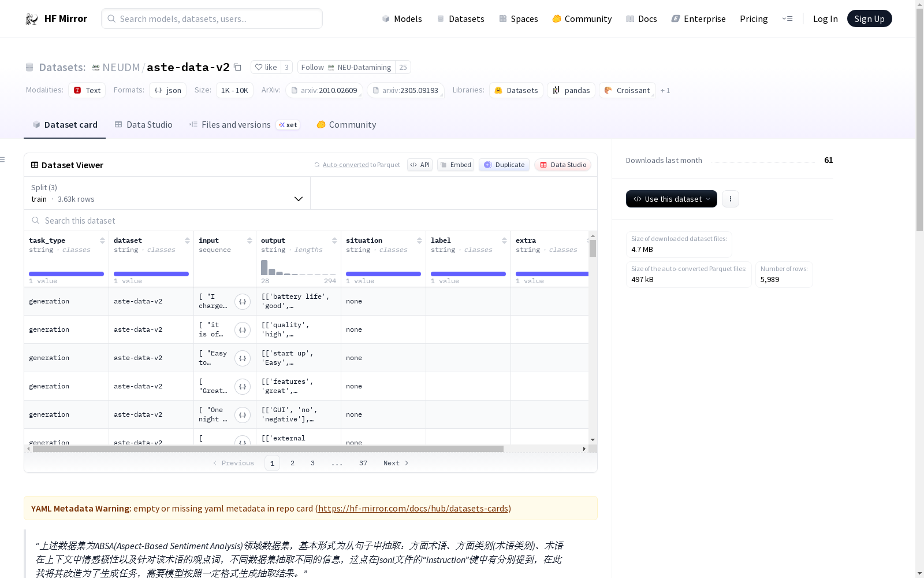
Task: Click the Datasets breadcrumb icon
Action: (29, 68)
